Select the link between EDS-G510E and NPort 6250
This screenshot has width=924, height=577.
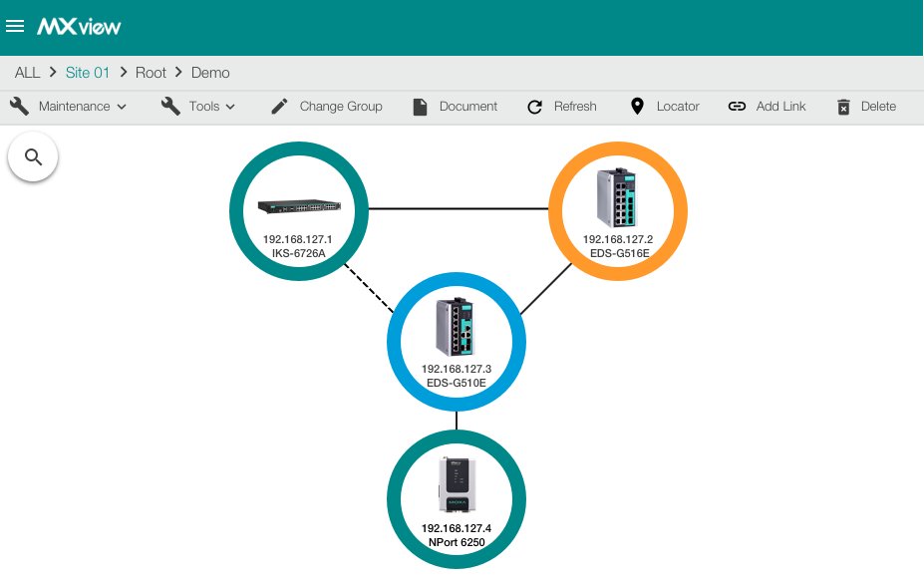pyautogui.click(x=457, y=421)
